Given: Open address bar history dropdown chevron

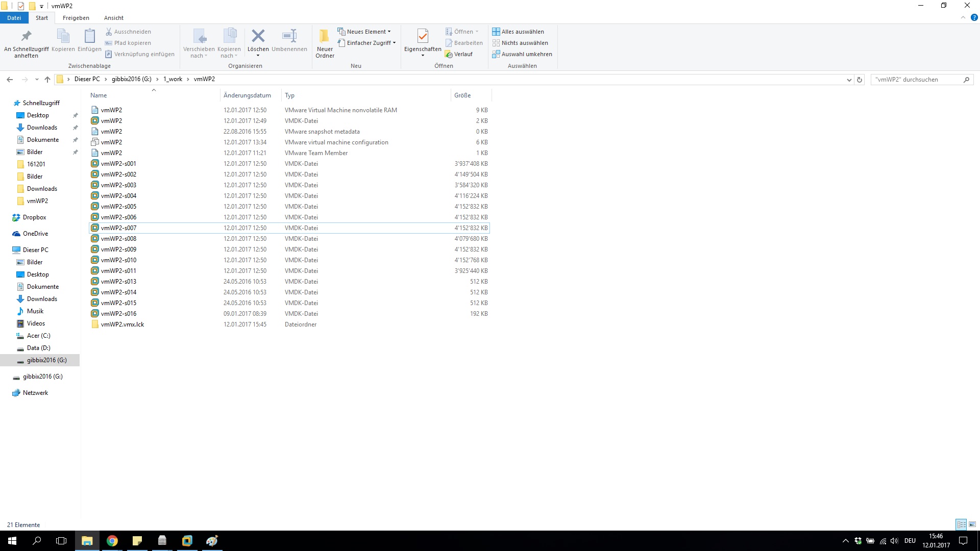Looking at the screenshot, I should pos(849,80).
